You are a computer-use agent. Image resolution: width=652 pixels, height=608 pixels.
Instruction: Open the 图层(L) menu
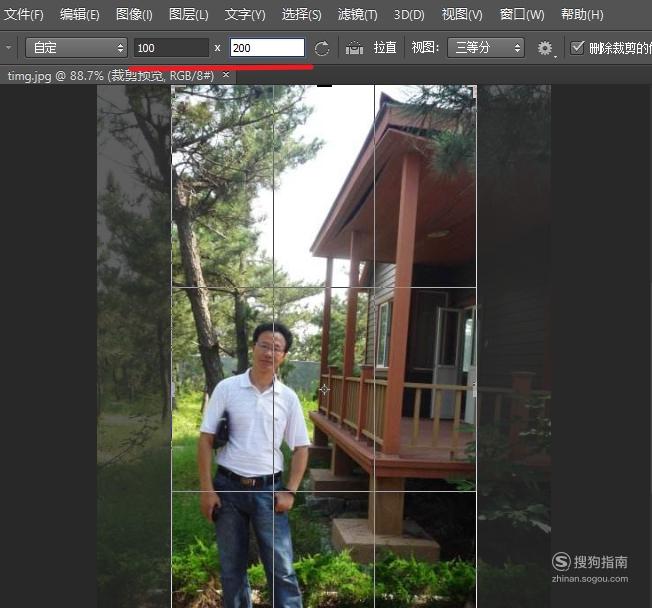pos(189,15)
